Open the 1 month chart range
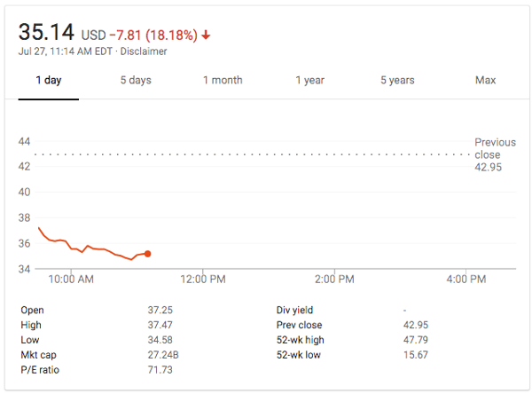This screenshot has height=394, width=532. pos(223,81)
